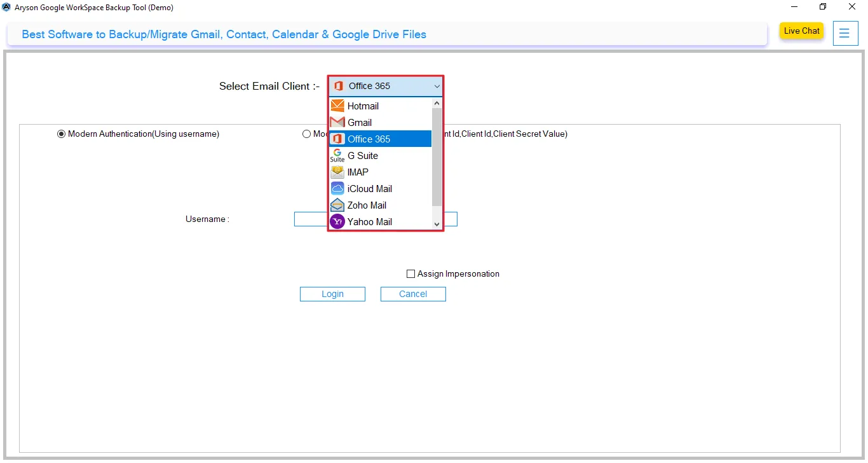Click the dropdown's downward scroll arrow
The image size is (868, 463).
(437, 224)
